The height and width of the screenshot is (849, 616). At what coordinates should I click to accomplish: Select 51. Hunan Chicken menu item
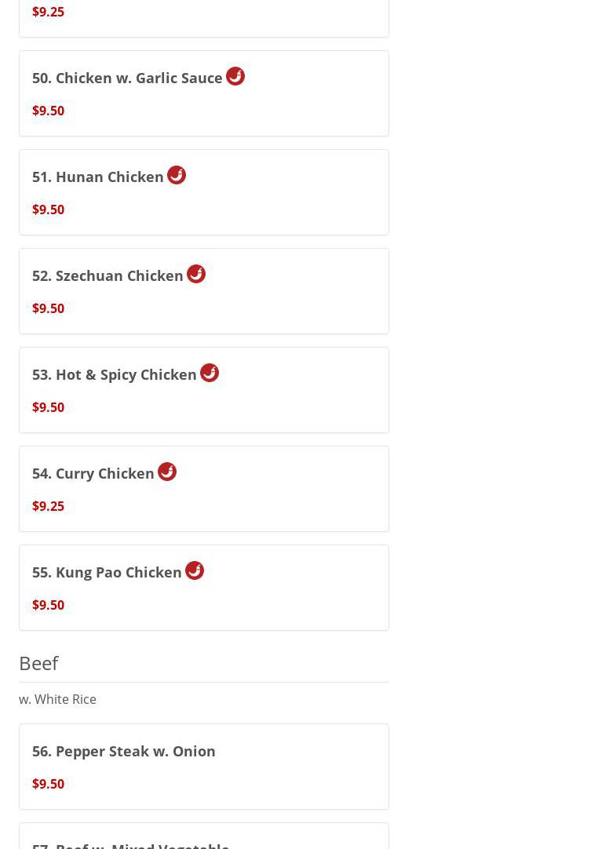[98, 177]
